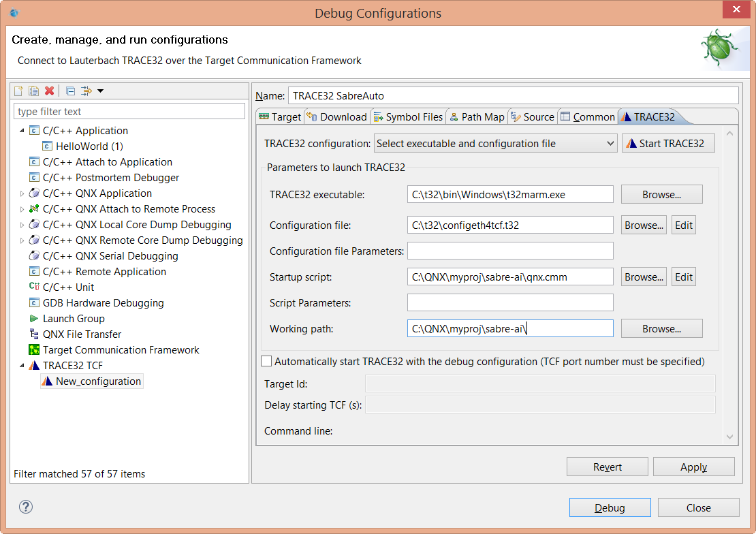Viewport: 756px width, 534px height.
Task: Switch to the Download tab
Action: tap(337, 116)
